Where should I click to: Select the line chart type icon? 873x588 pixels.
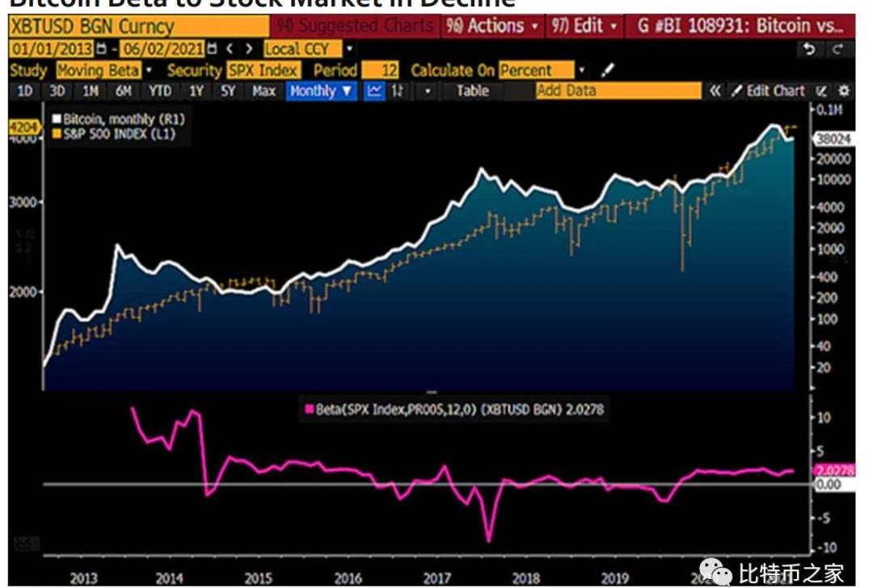pyautogui.click(x=374, y=90)
